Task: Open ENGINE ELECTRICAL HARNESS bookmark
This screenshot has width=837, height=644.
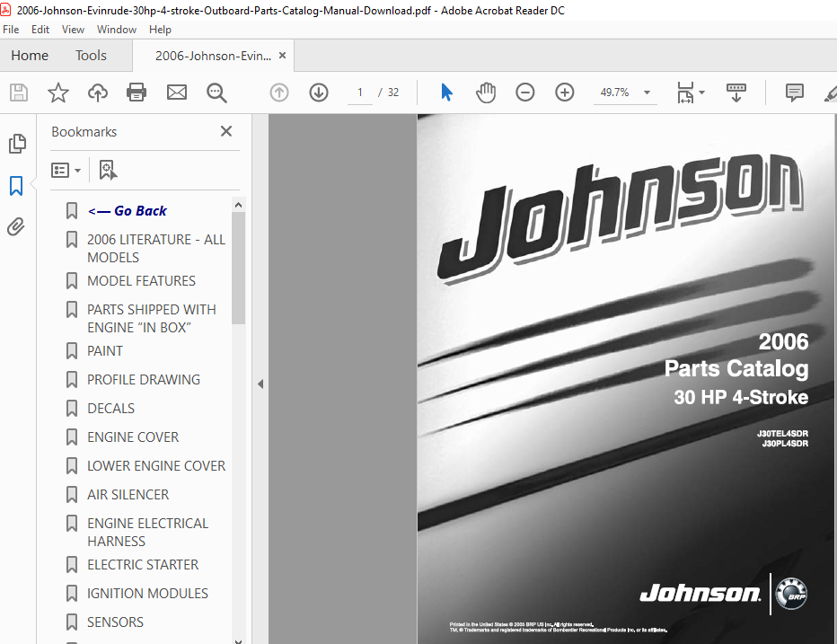Action: click(x=148, y=533)
